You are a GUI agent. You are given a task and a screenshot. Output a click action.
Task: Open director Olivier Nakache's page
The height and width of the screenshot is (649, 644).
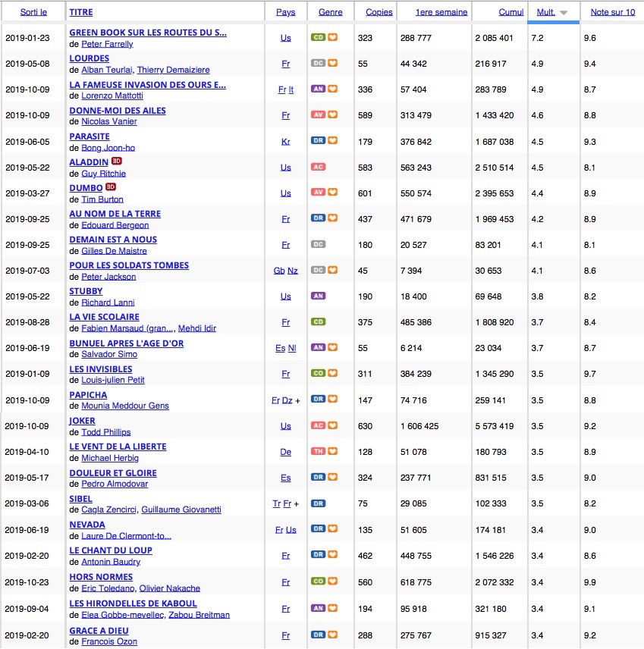[x=170, y=588]
